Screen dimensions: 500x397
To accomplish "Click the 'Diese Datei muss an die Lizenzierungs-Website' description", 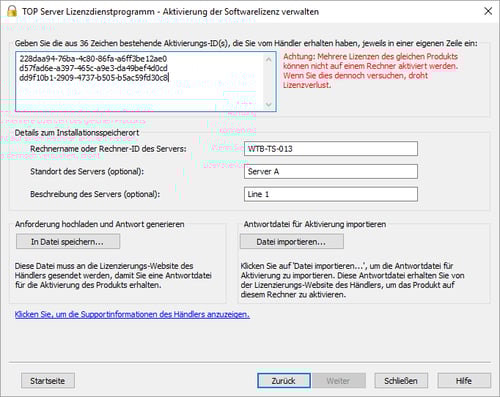I will tap(113, 275).
